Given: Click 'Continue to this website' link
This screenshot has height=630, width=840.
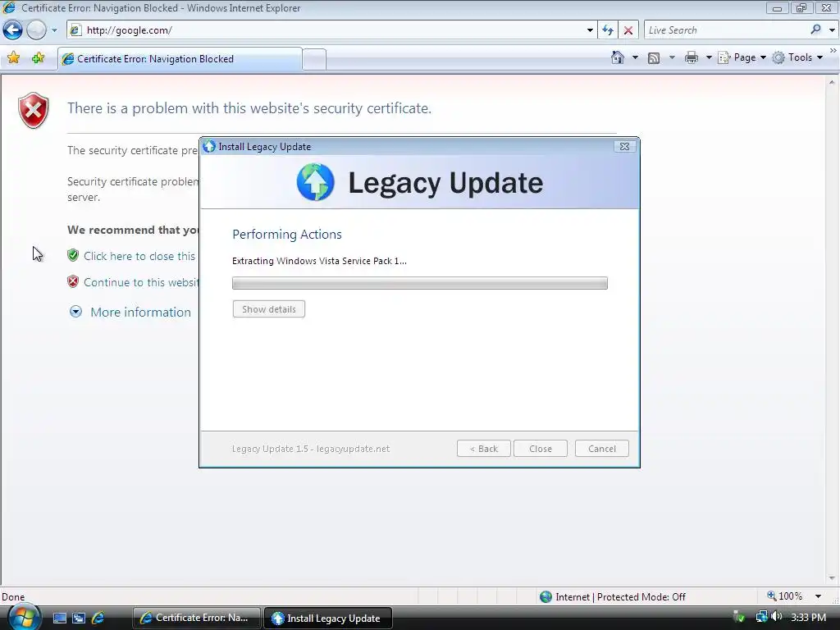Looking at the screenshot, I should coord(141,282).
